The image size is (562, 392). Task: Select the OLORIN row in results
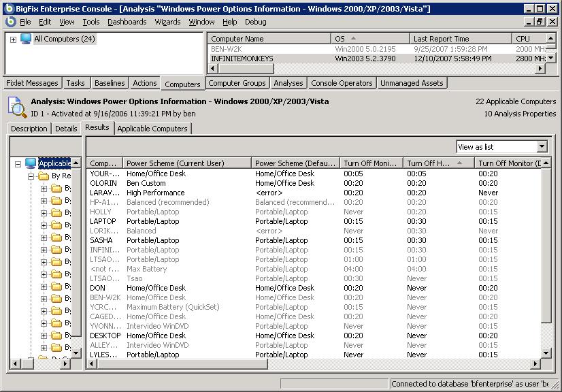tap(314, 183)
